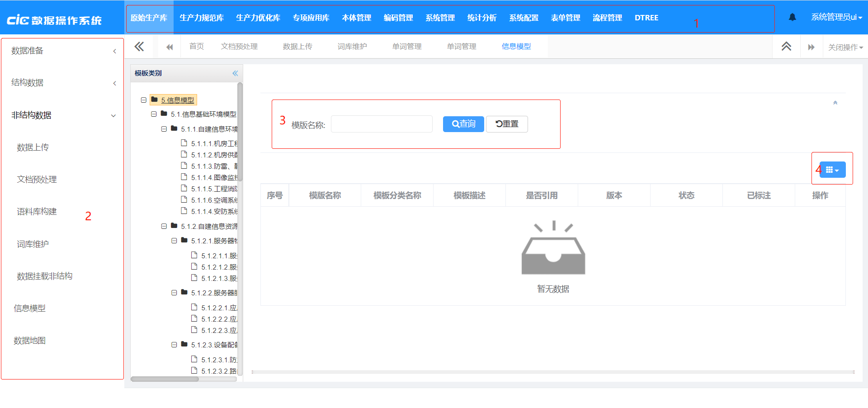Open the column display grid button
868x408 pixels.
click(832, 170)
